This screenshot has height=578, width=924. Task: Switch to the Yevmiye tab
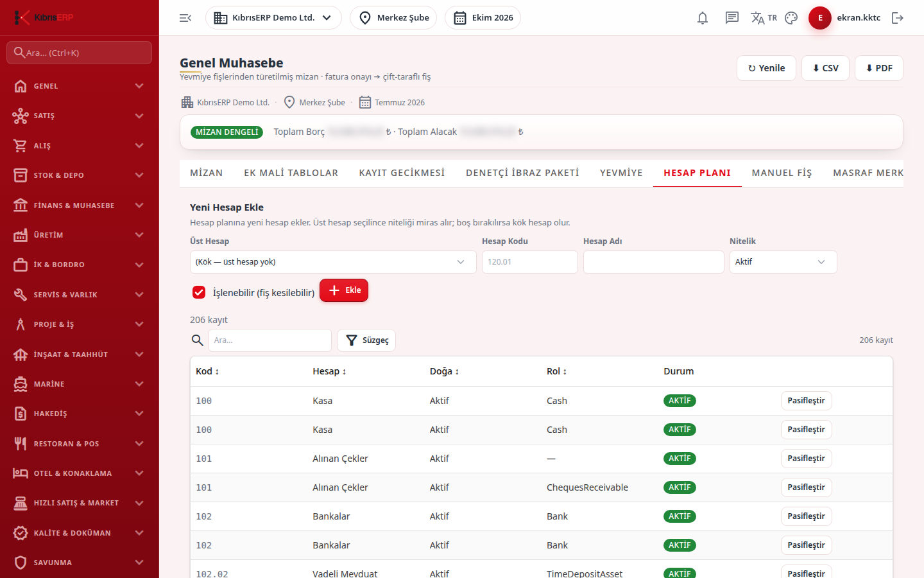[621, 173]
